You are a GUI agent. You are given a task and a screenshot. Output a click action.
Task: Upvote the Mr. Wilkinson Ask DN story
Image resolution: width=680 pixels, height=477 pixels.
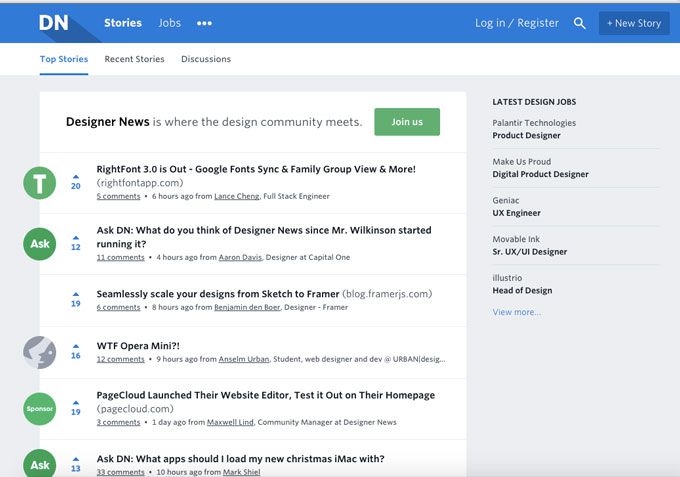tap(76, 238)
